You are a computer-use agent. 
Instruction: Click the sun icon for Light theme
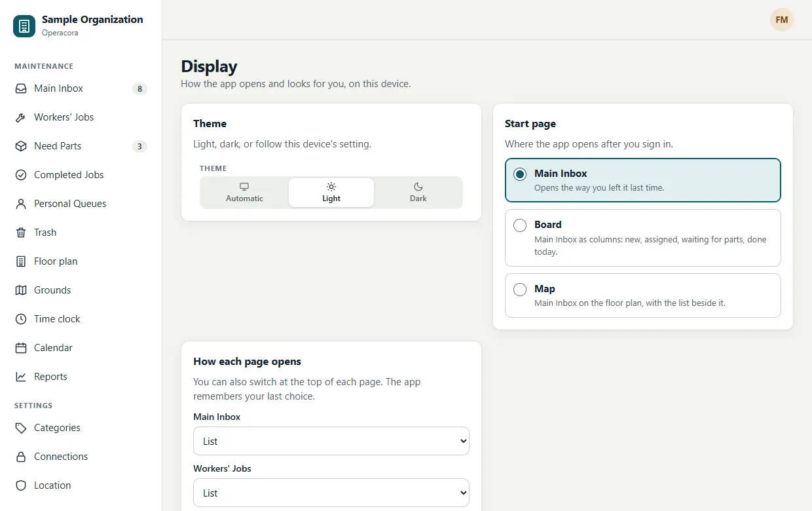(331, 187)
